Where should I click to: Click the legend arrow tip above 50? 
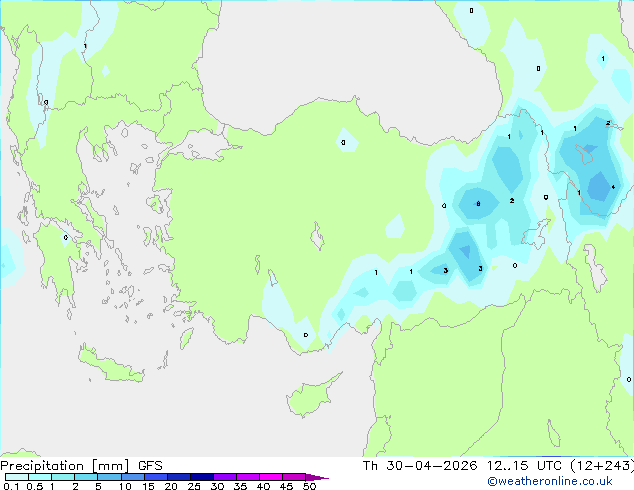(317, 477)
